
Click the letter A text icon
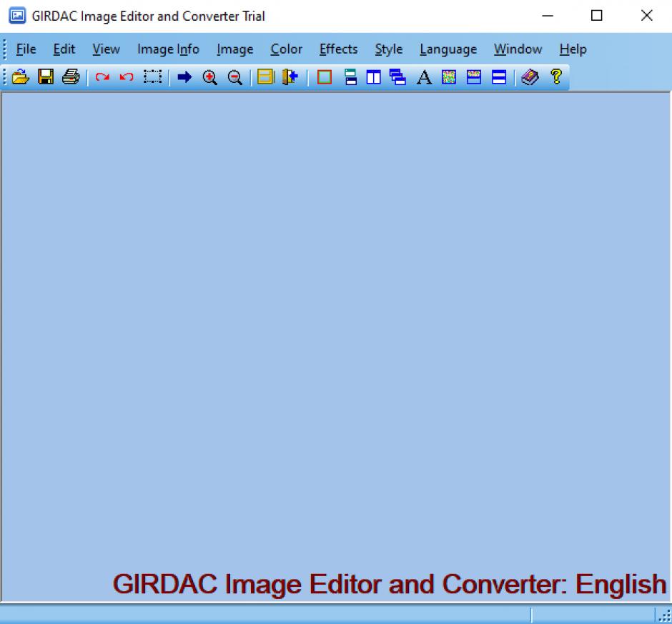point(424,78)
